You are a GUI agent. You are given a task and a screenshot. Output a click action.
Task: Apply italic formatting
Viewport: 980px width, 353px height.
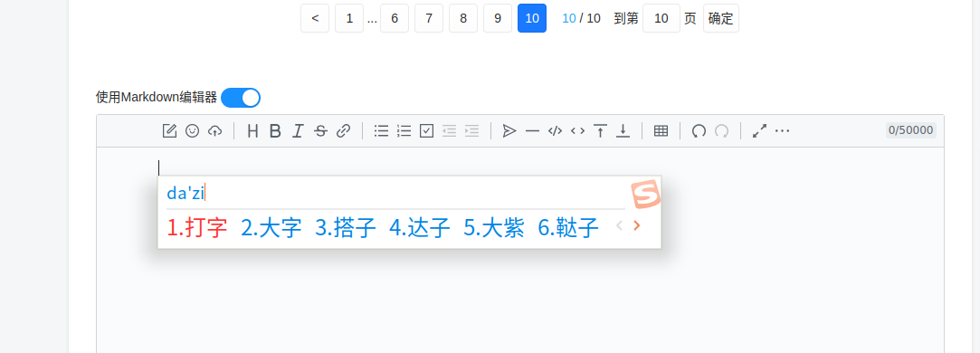tap(298, 131)
